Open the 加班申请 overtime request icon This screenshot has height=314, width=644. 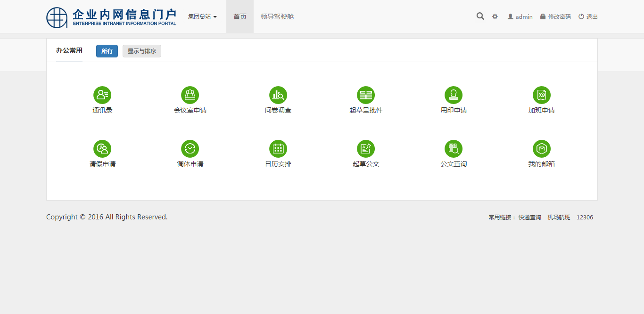(x=542, y=95)
